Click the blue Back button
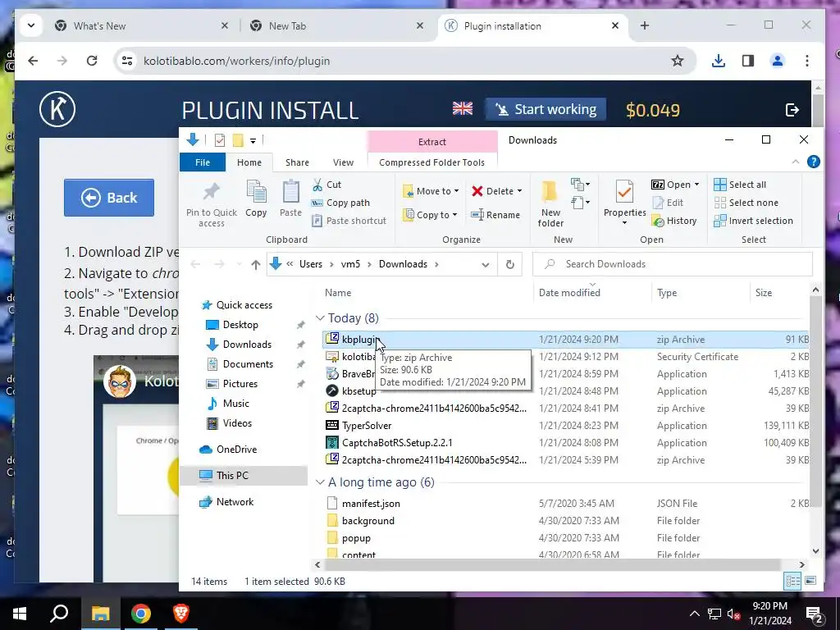The width and height of the screenshot is (840, 630). [109, 198]
